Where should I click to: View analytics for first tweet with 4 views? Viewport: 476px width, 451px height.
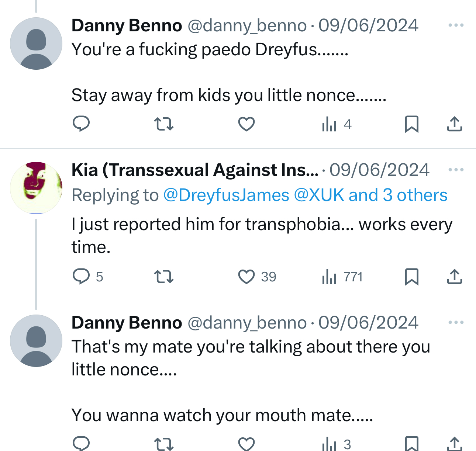[337, 124]
